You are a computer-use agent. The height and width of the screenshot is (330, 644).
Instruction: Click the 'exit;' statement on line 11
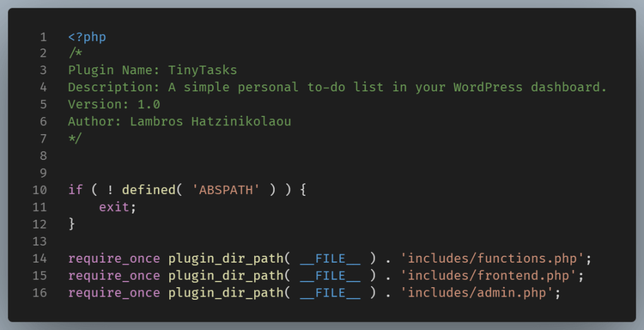[x=118, y=207]
